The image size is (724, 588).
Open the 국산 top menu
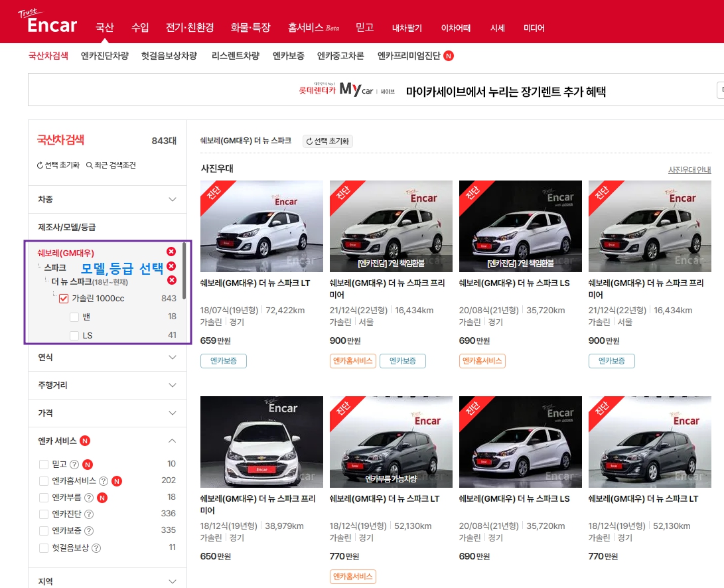point(105,27)
